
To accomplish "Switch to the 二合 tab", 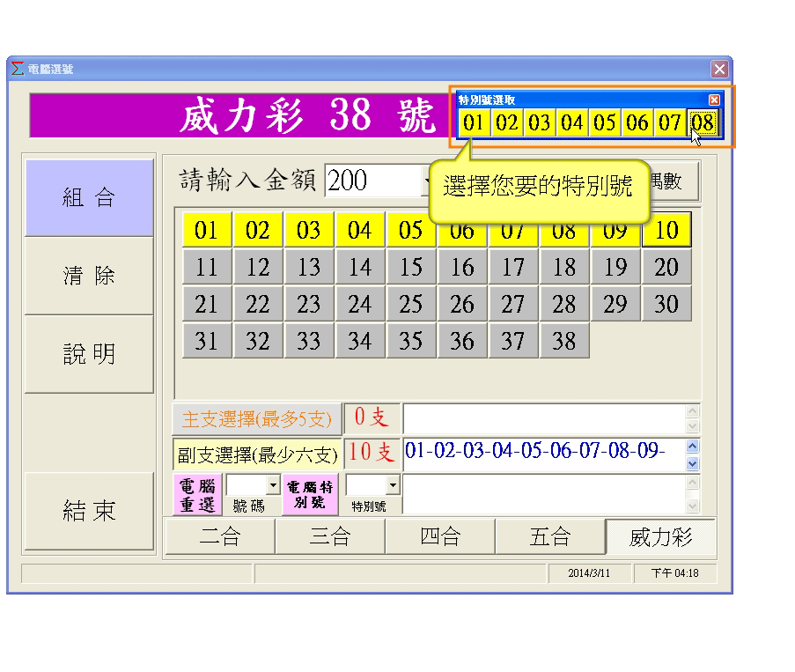I will pyautogui.click(x=220, y=536).
